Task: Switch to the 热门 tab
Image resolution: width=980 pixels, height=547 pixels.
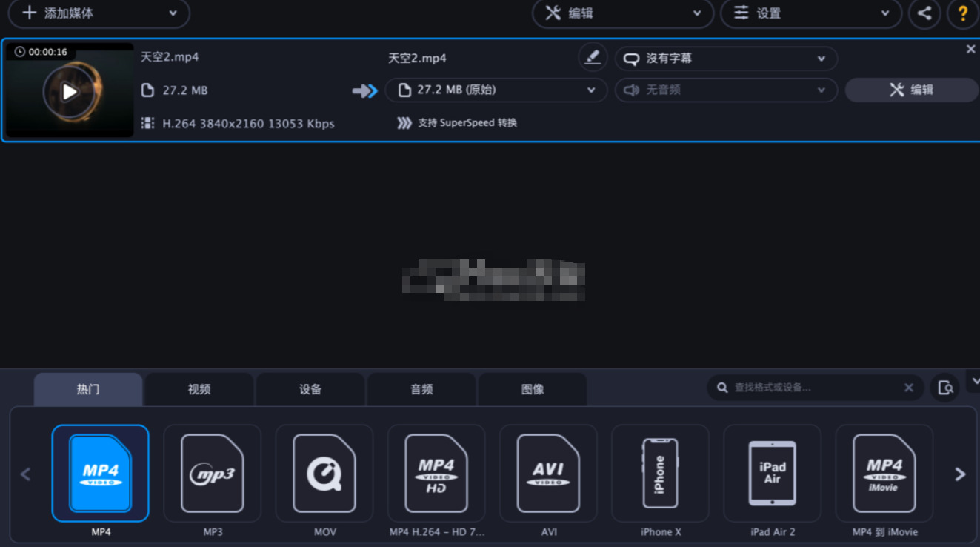Action: click(88, 389)
